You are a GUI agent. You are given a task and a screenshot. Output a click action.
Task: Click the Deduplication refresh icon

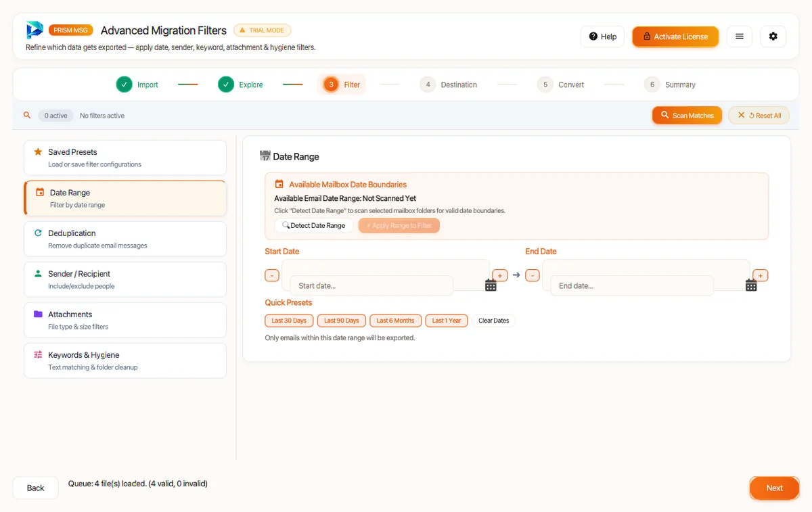tap(38, 233)
